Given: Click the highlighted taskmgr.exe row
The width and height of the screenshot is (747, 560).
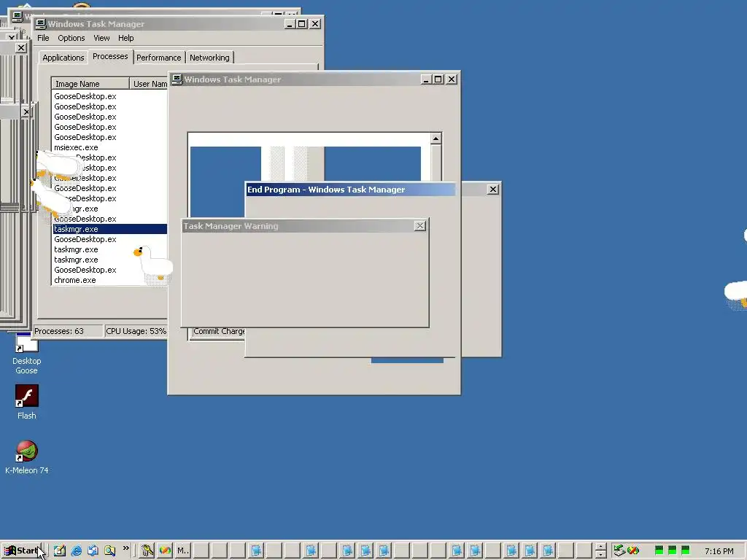Looking at the screenshot, I should pyautogui.click(x=110, y=229).
